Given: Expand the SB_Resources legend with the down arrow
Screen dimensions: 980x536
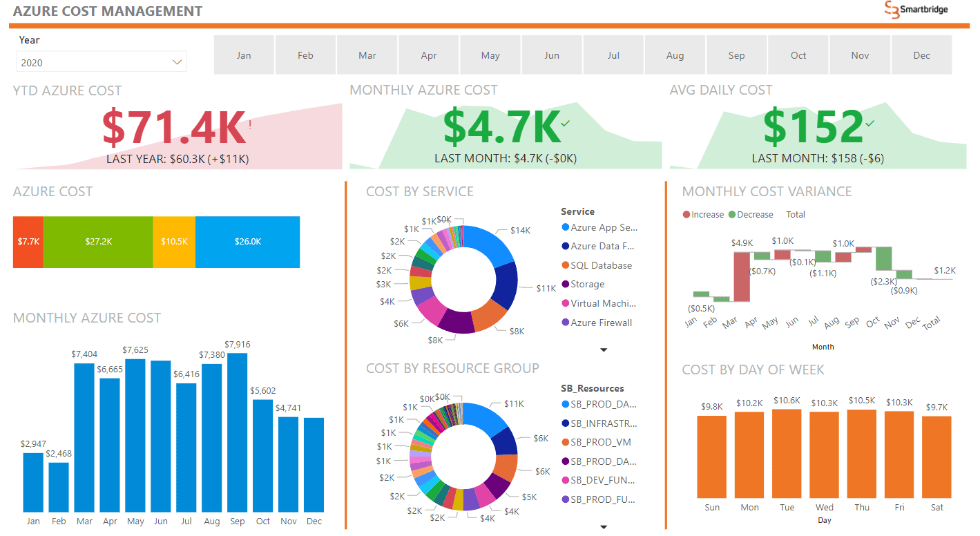Looking at the screenshot, I should (x=603, y=526).
